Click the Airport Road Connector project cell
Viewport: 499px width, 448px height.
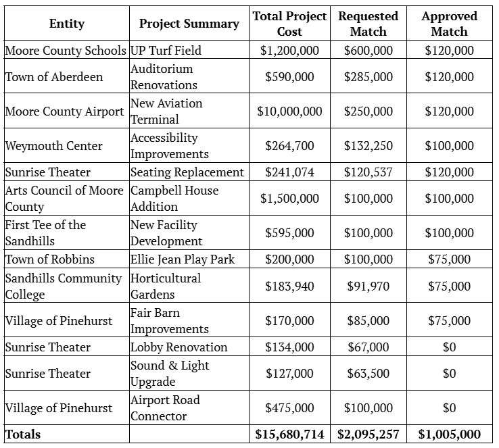click(x=165, y=408)
